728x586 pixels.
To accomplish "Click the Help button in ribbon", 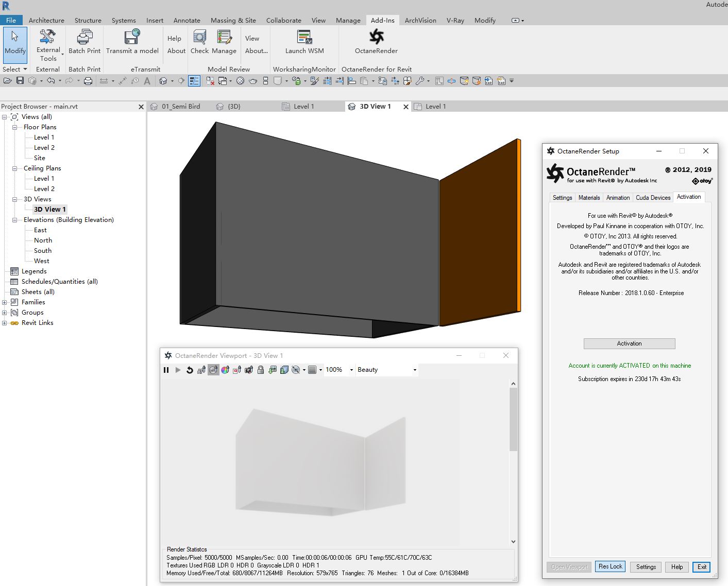I will point(174,39).
